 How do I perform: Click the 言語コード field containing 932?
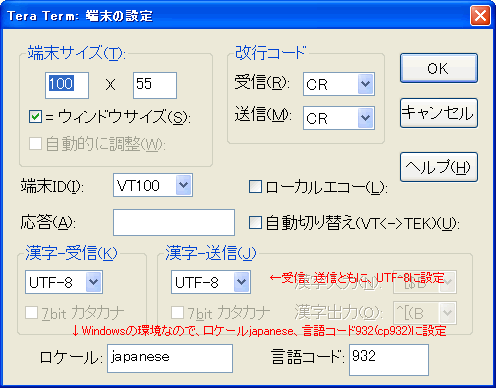389,360
